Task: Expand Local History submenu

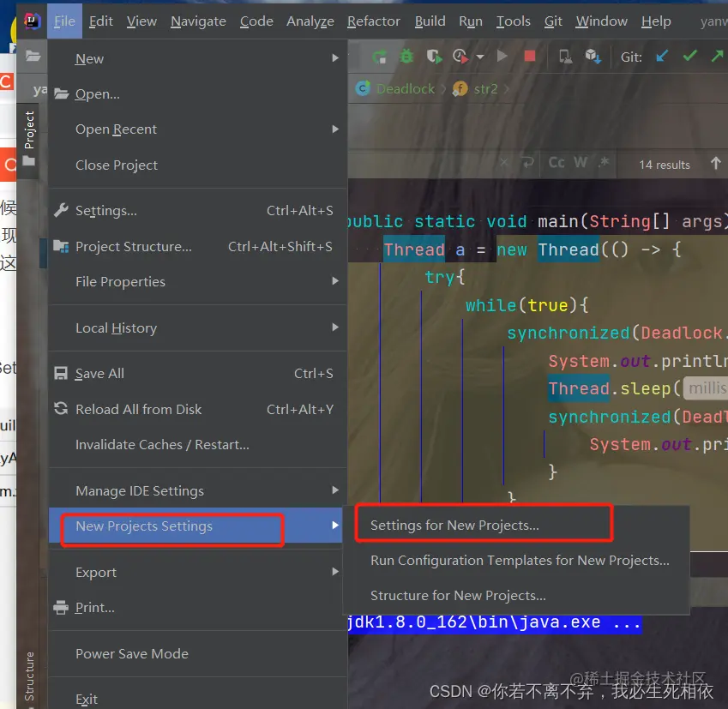Action: [198, 327]
